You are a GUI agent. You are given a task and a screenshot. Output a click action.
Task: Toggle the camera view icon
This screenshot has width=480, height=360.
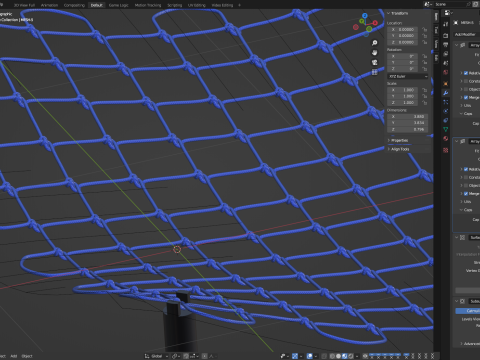click(375, 62)
